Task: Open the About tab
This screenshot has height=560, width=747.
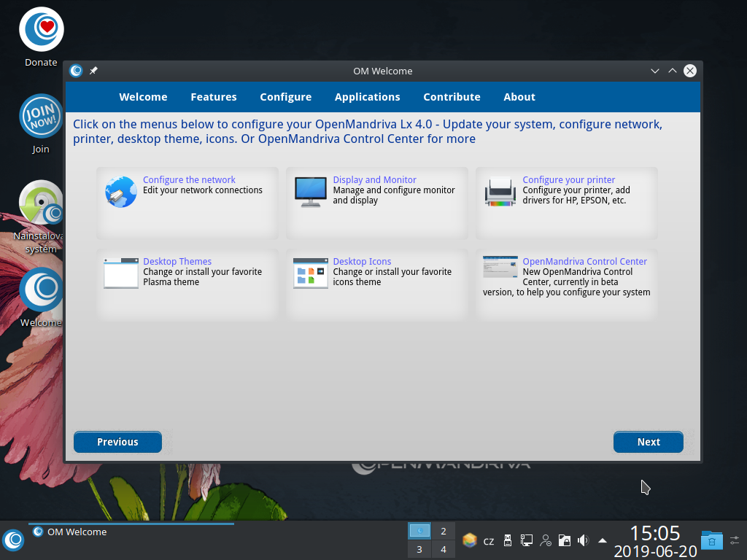Action: click(x=519, y=97)
